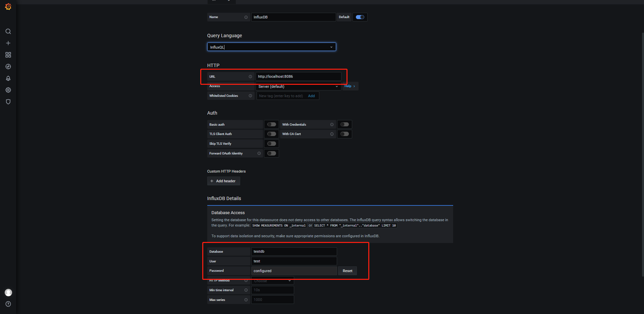Screen dimensions: 644x314
Task: Click the 'InfluxDB Details' heading
Action: [x=224, y=199]
